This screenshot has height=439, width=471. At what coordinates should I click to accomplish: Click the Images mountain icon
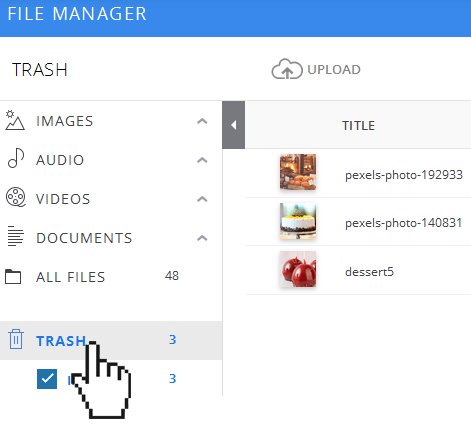[15, 120]
